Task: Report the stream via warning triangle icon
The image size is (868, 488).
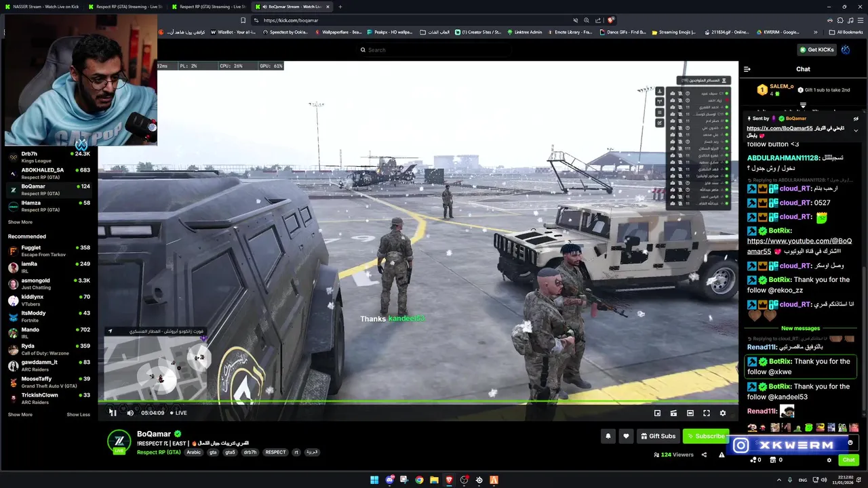Action: [x=722, y=455]
